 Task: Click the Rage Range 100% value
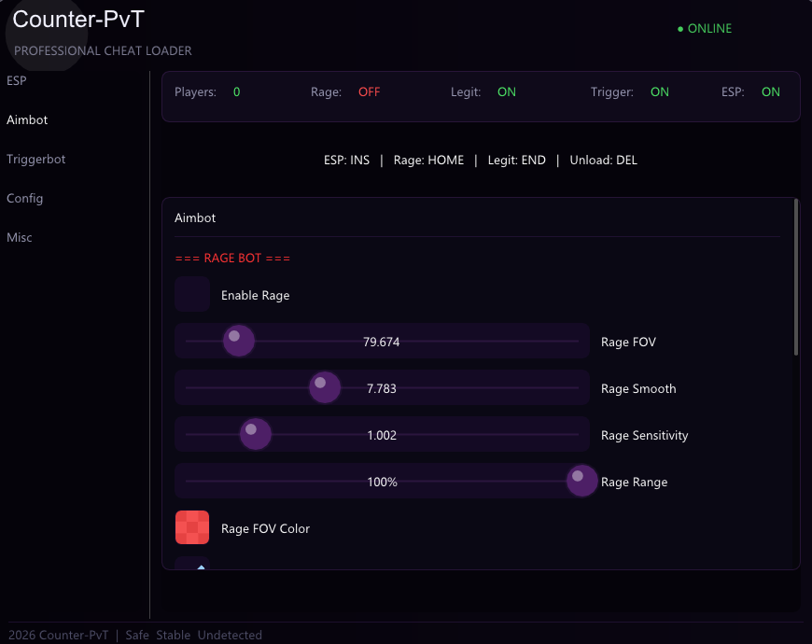click(x=382, y=482)
